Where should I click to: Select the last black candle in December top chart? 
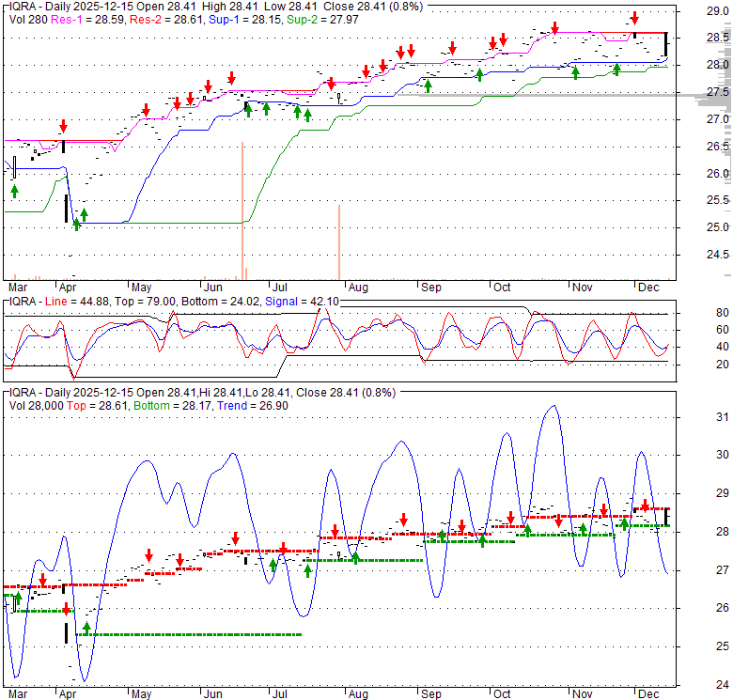coord(666,44)
